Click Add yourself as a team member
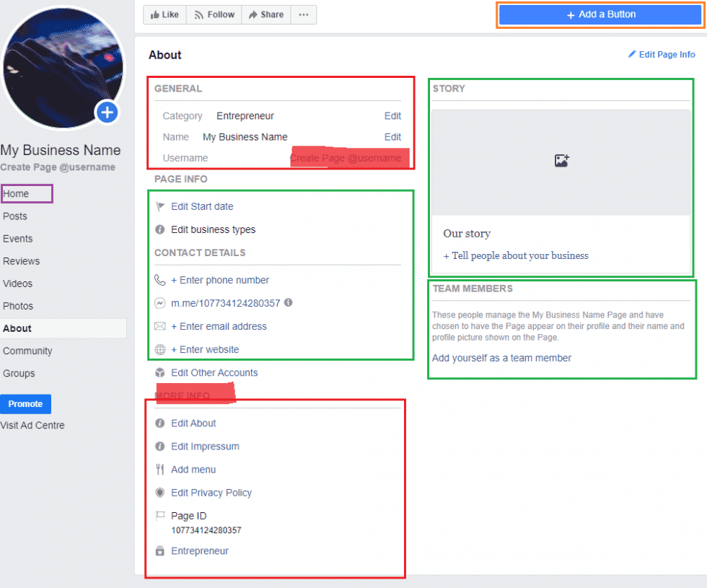The height and width of the screenshot is (588, 707). point(501,358)
